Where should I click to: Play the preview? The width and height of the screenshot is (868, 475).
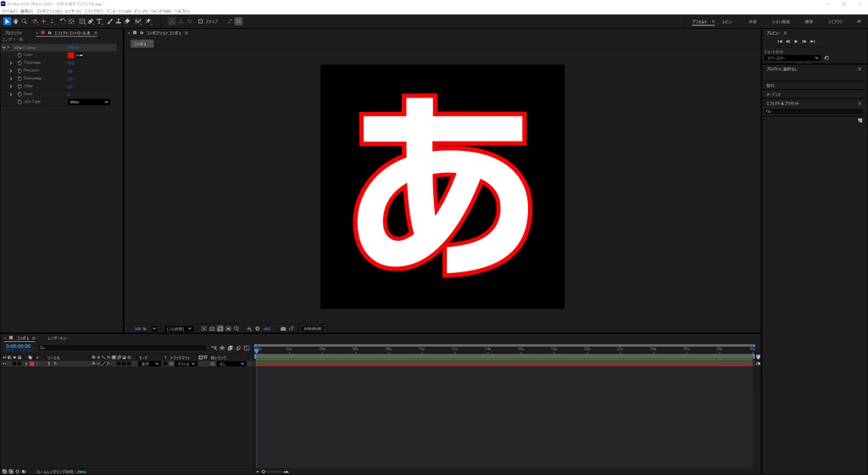[x=796, y=42]
